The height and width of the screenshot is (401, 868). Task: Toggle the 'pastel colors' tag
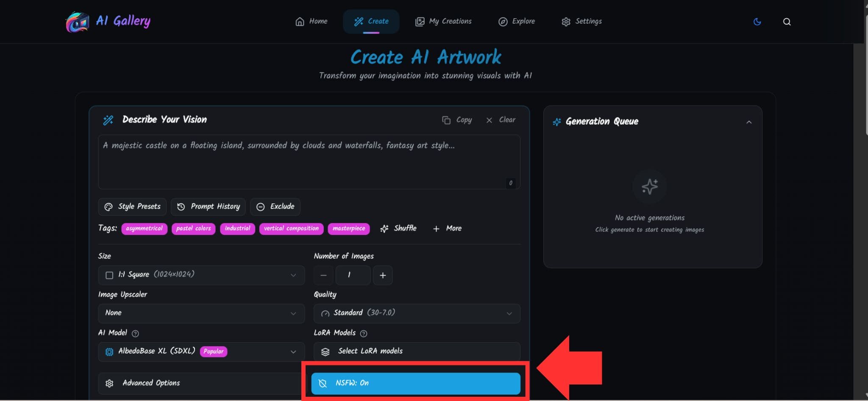(193, 228)
